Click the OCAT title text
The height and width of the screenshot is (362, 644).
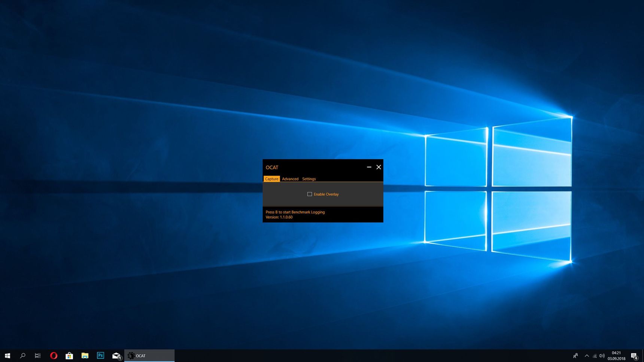pyautogui.click(x=272, y=168)
